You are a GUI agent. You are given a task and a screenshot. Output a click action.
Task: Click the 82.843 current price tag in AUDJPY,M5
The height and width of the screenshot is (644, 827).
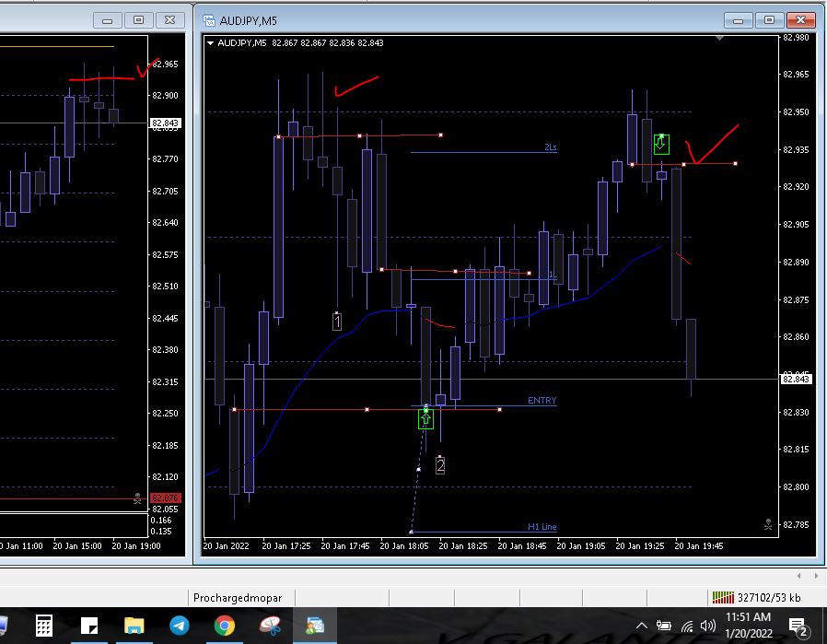click(796, 379)
